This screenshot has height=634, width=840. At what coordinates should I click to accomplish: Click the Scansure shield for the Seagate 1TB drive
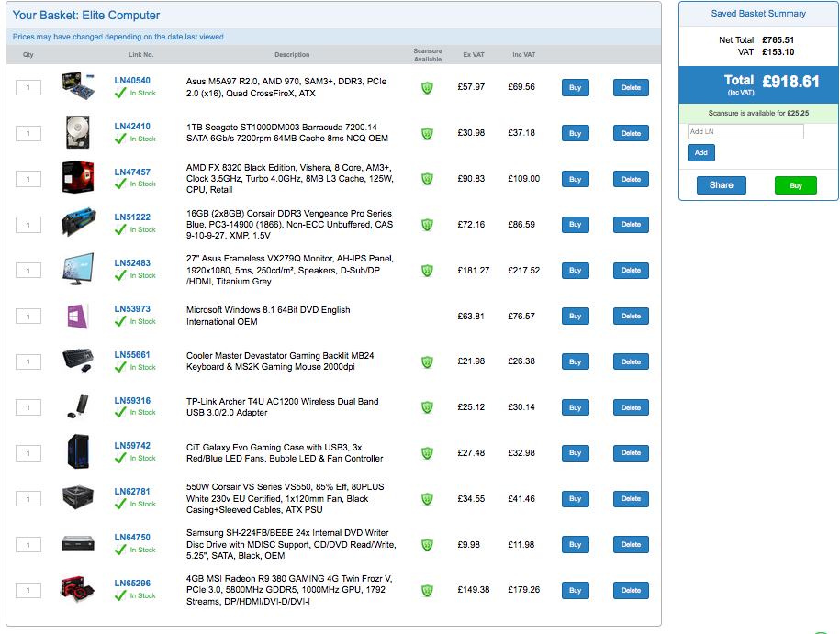point(427,133)
